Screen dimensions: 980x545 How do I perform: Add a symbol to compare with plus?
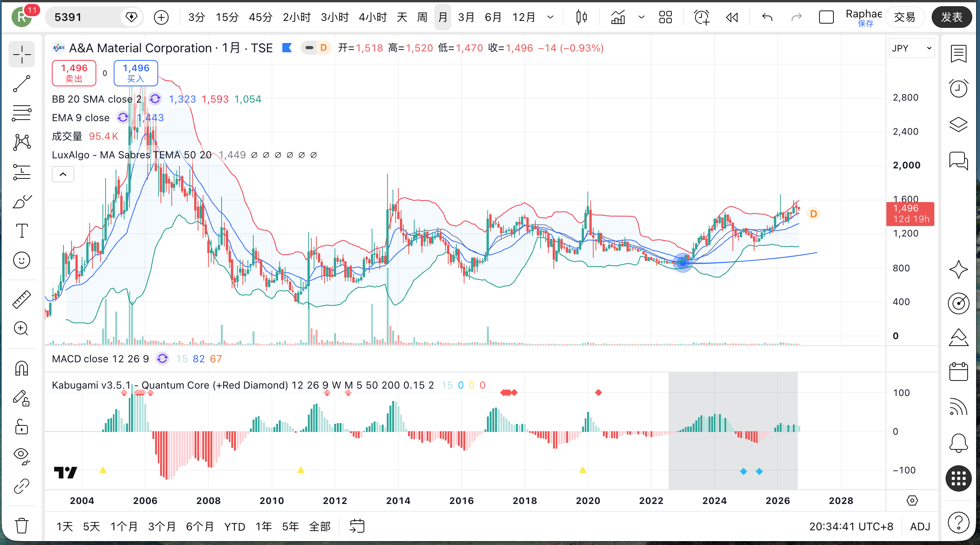(x=161, y=17)
